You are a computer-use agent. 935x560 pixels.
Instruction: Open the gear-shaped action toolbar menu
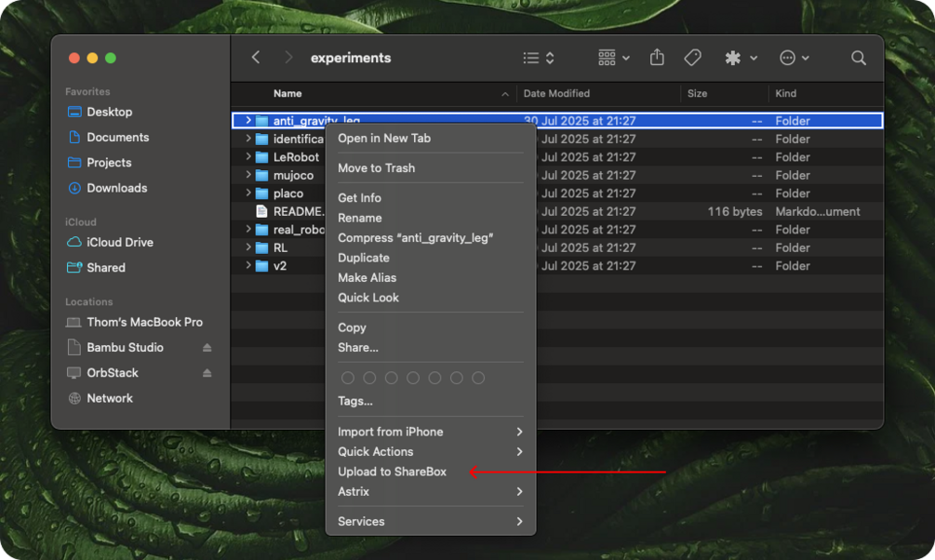(x=741, y=58)
